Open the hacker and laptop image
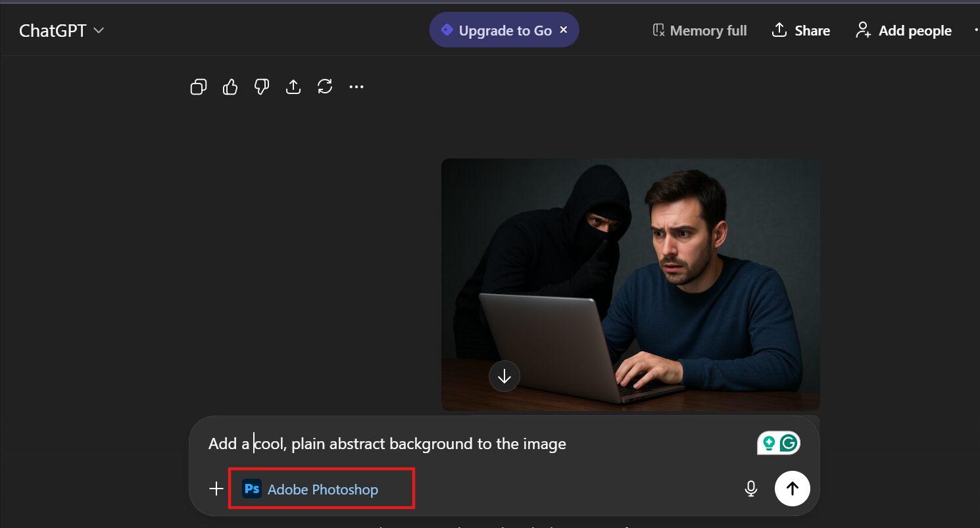The image size is (980, 528). pos(630,263)
